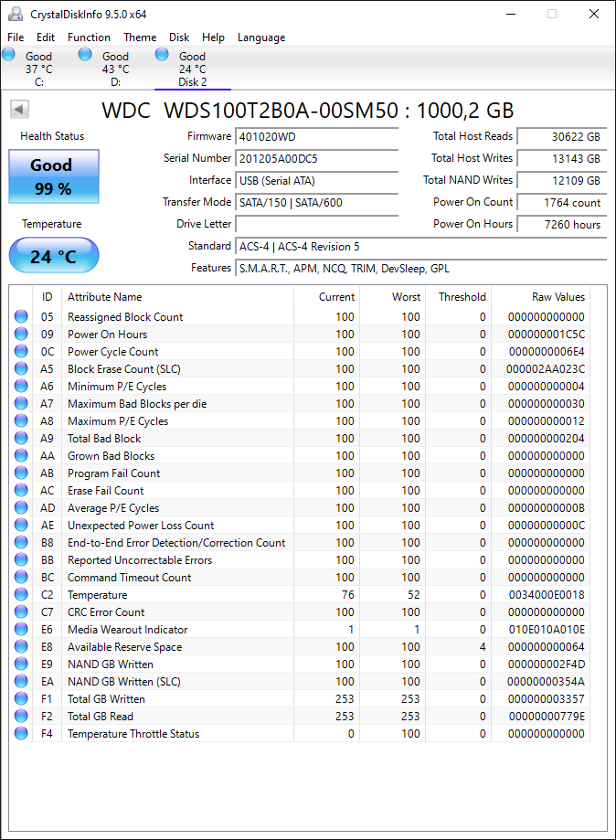Click status icon for End-to-End Error row
The image size is (616, 840).
click(x=21, y=542)
